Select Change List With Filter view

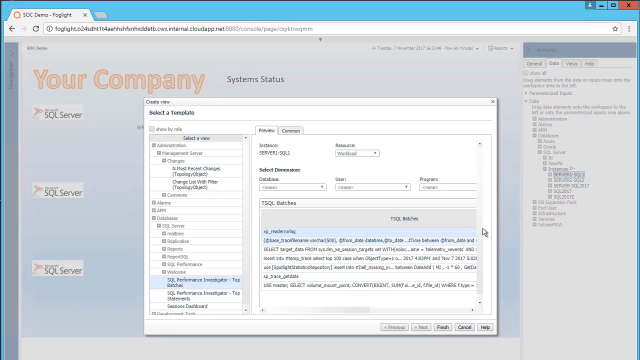click(196, 184)
